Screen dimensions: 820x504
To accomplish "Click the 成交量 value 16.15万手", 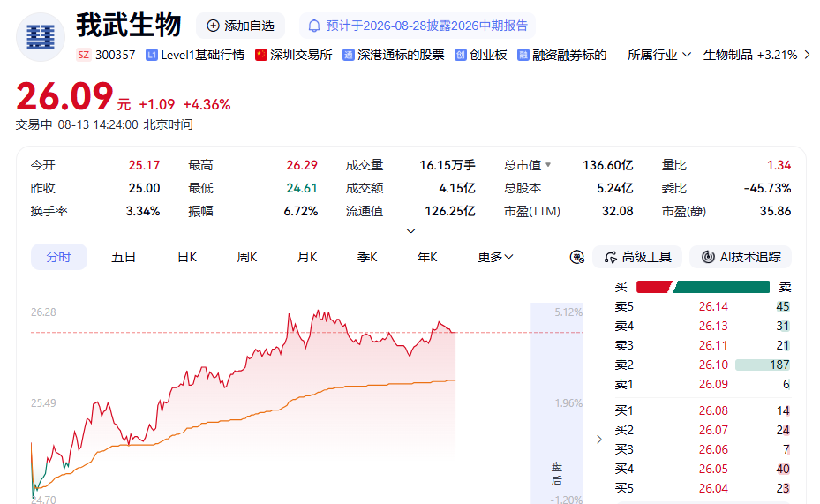I will [x=448, y=165].
